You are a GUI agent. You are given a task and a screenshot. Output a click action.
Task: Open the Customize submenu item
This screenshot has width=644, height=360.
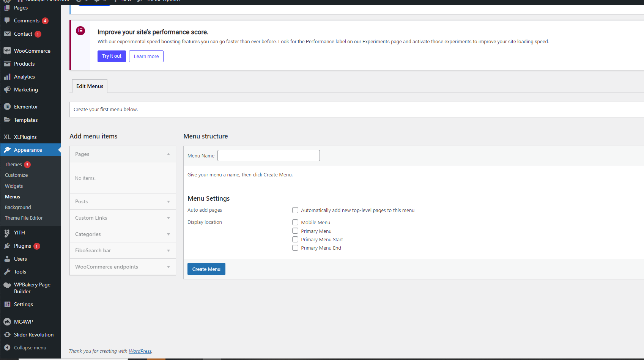16,175
